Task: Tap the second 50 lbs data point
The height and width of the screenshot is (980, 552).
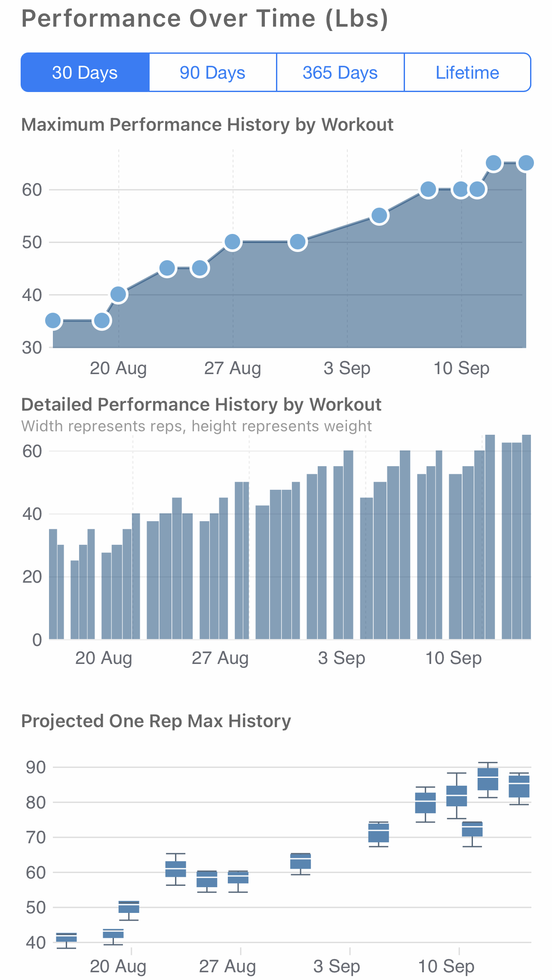Action: coord(297,242)
